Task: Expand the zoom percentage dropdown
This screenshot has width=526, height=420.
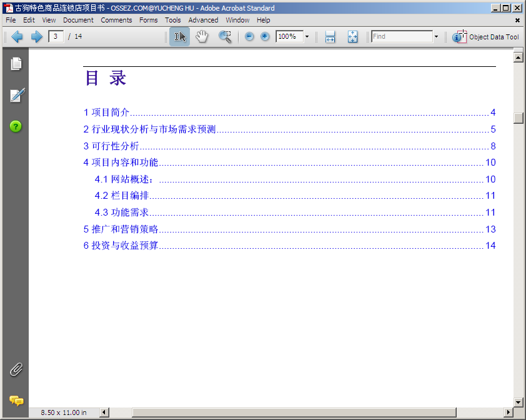Action: [x=307, y=37]
